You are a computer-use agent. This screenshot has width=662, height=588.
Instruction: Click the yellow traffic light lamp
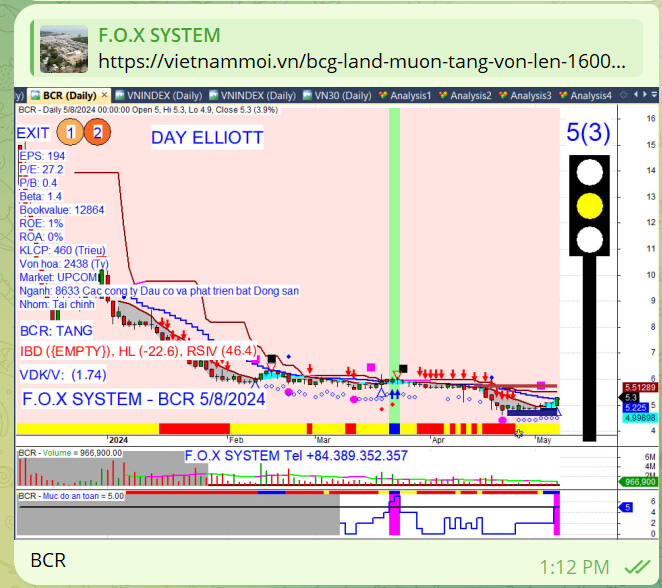point(589,206)
